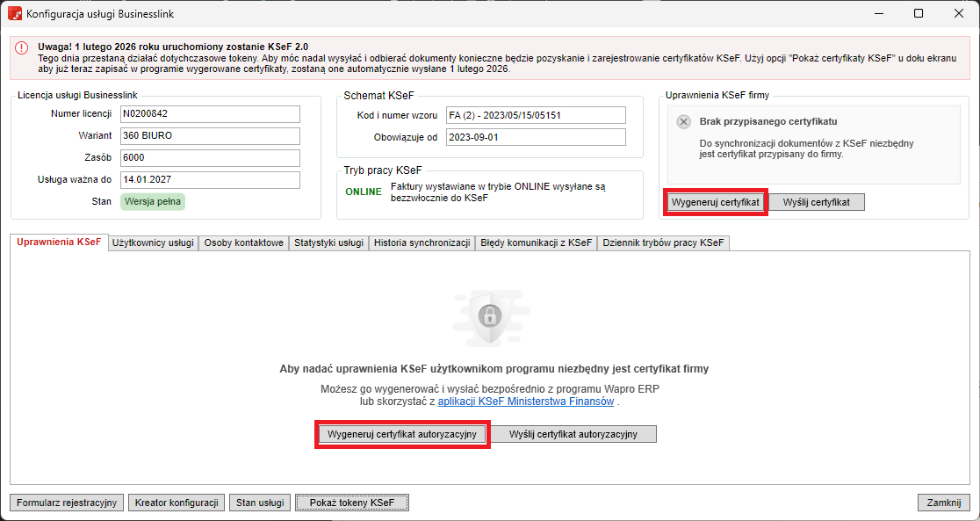Open aplikacji KSeF Ministerstwa Finansów link
Screen dimensions: 980x521
(x=525, y=402)
